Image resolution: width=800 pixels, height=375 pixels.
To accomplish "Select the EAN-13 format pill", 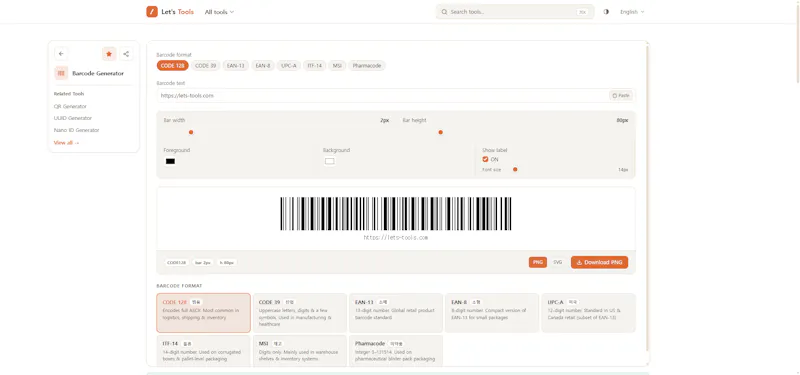I will (x=236, y=65).
